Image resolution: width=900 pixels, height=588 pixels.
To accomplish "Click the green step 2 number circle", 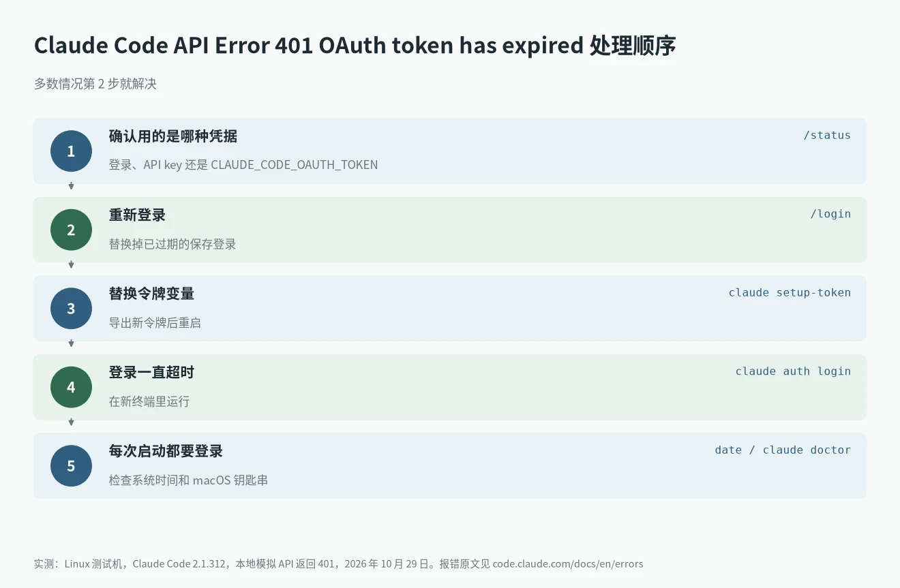I will (x=71, y=230).
